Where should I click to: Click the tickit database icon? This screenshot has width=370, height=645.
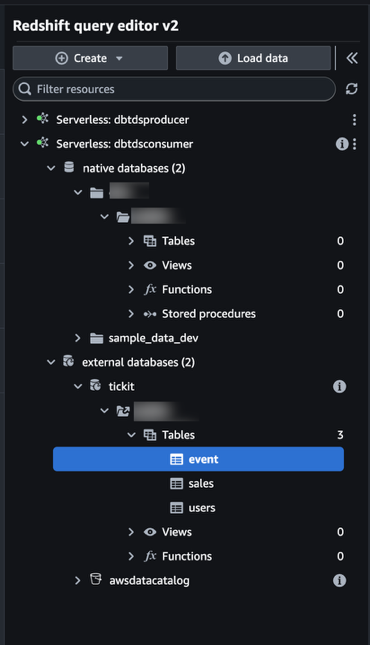[x=95, y=385]
